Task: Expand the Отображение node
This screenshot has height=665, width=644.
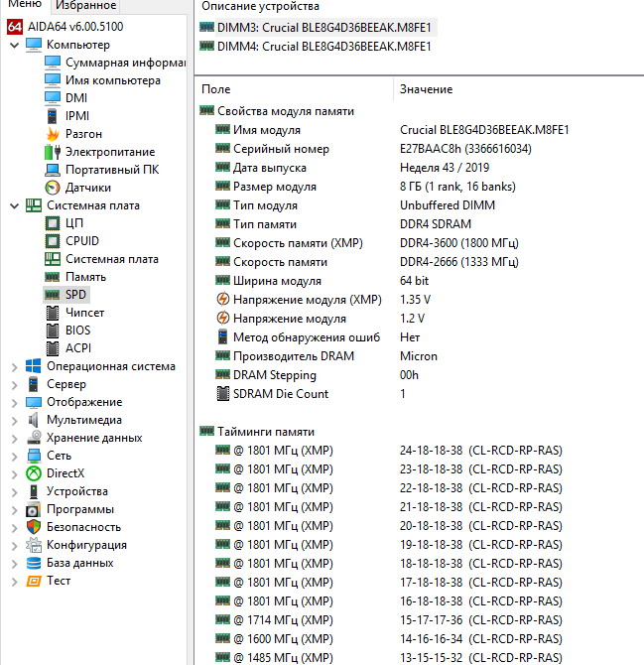Action: coord(15,403)
